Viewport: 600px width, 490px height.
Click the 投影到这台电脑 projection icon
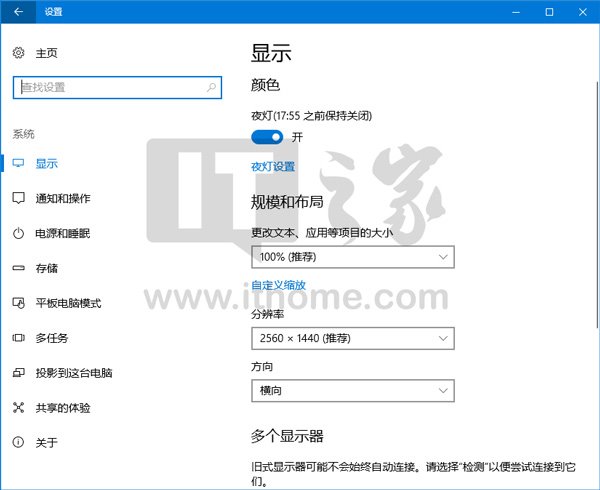(x=18, y=373)
